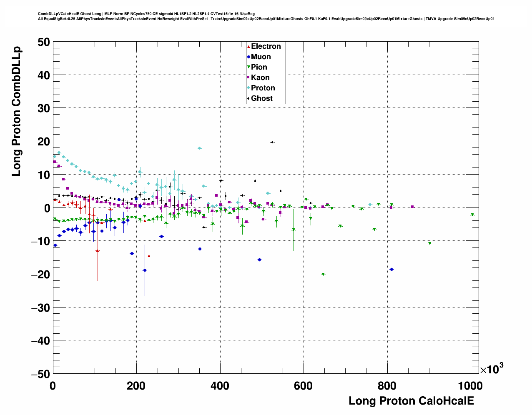532x415 pixels.
Task: Select the Ghost label in the legend
Action: click(x=261, y=99)
